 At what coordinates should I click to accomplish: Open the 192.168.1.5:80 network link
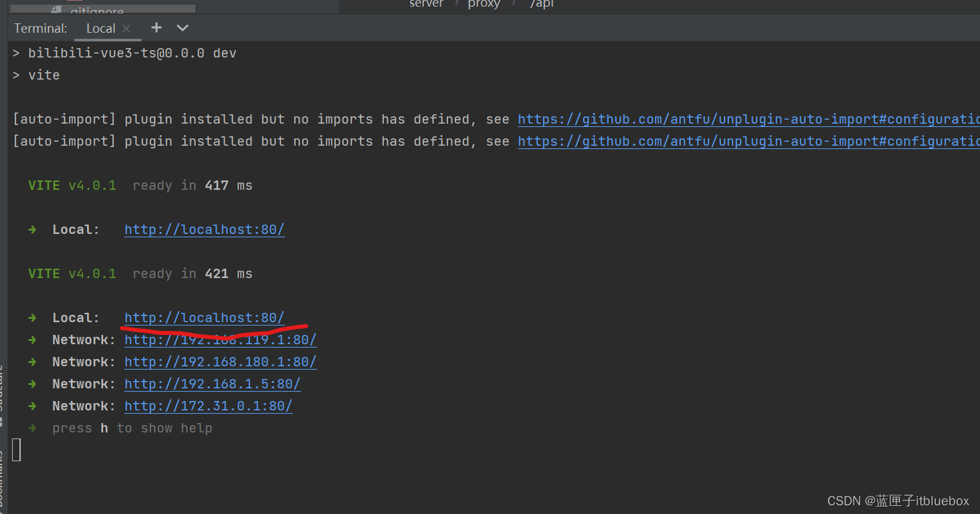tap(212, 384)
